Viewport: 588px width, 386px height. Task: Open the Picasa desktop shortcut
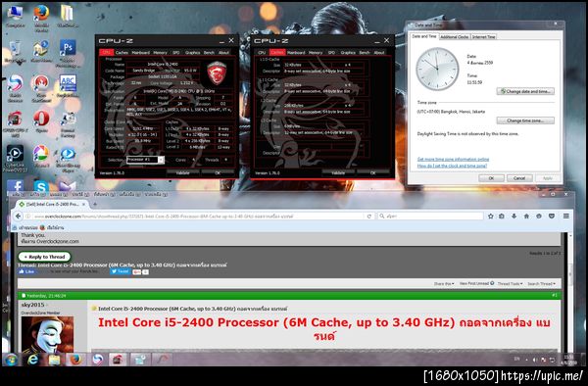[41, 156]
